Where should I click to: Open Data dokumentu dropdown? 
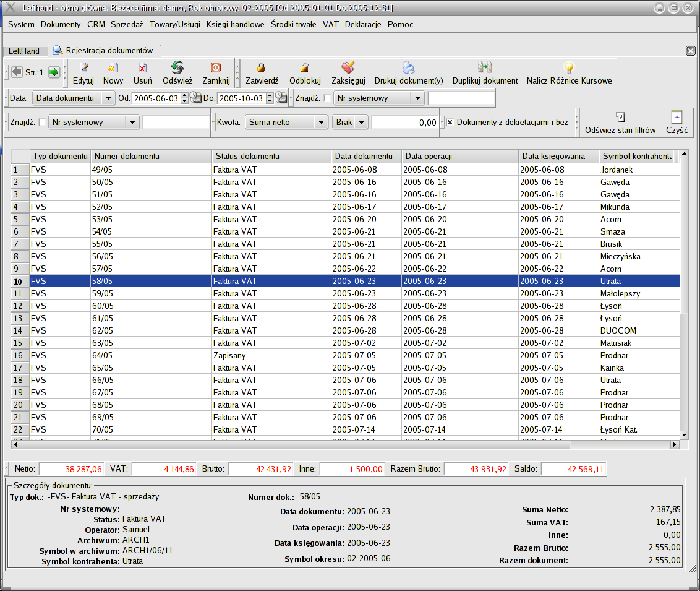tap(74, 98)
